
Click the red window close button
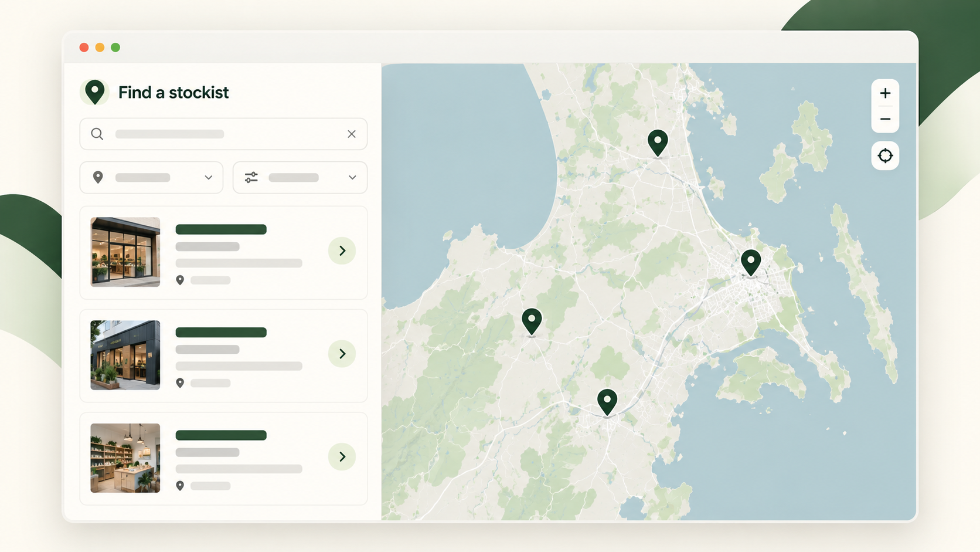click(84, 48)
